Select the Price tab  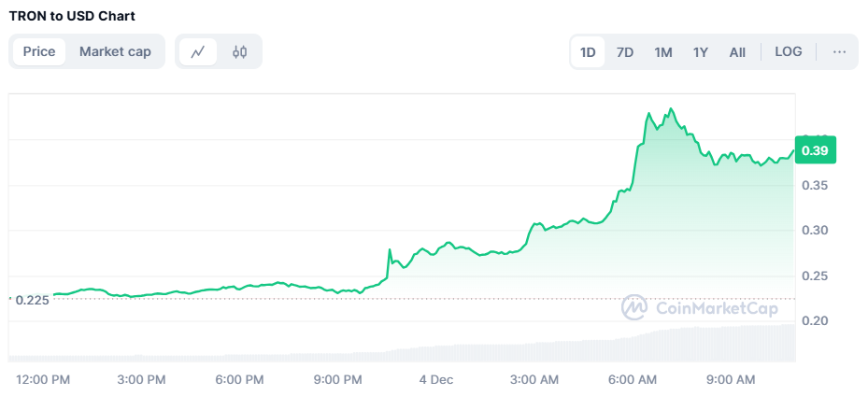pyautogui.click(x=39, y=52)
